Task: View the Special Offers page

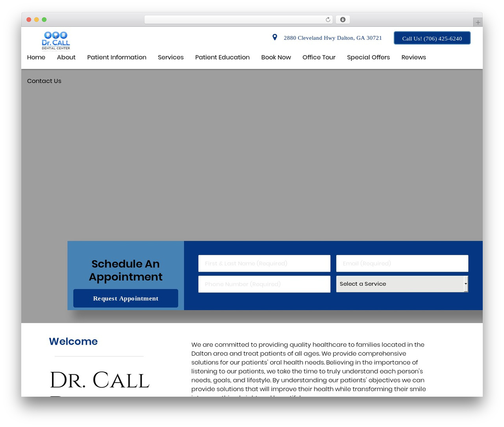Action: click(x=369, y=58)
